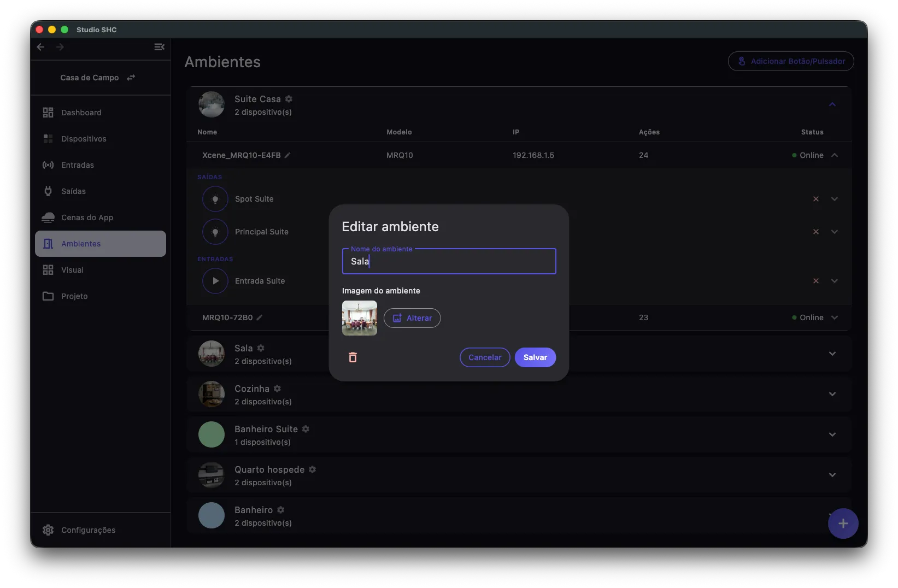Click the forward arrow in the sidebar header
898x588 pixels.
[60, 47]
